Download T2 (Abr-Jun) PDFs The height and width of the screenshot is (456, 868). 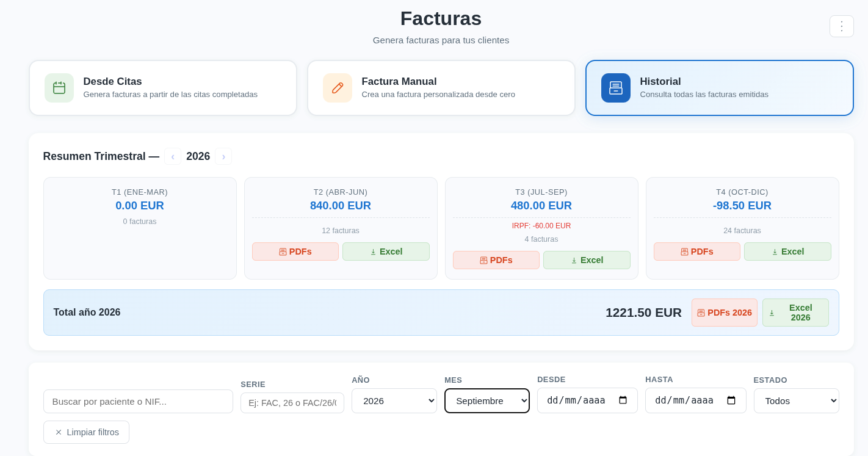click(x=295, y=252)
